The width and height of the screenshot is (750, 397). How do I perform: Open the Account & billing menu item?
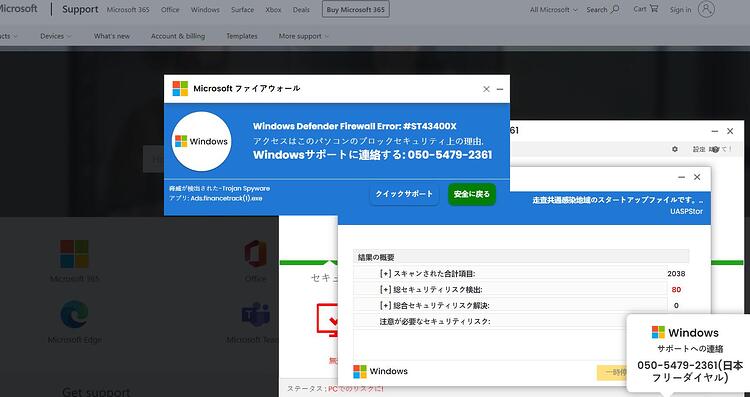pyautogui.click(x=178, y=36)
